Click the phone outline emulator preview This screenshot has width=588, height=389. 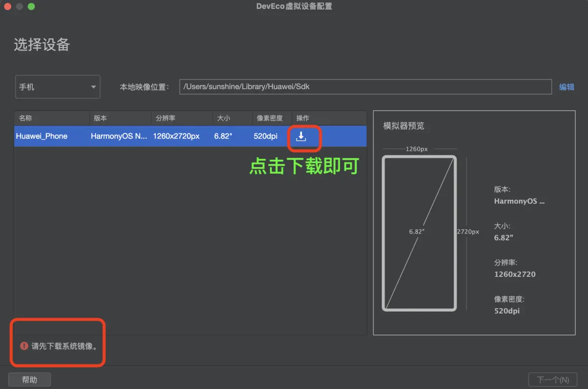(419, 233)
